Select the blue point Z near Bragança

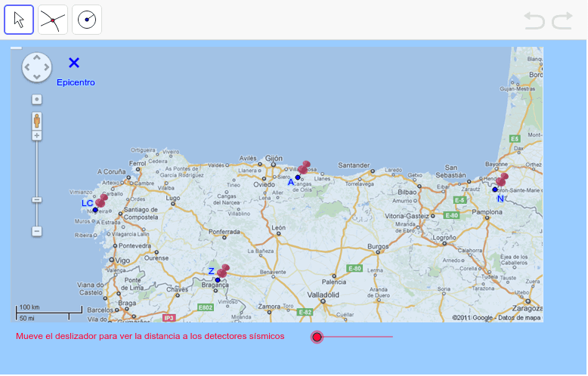[218, 280]
